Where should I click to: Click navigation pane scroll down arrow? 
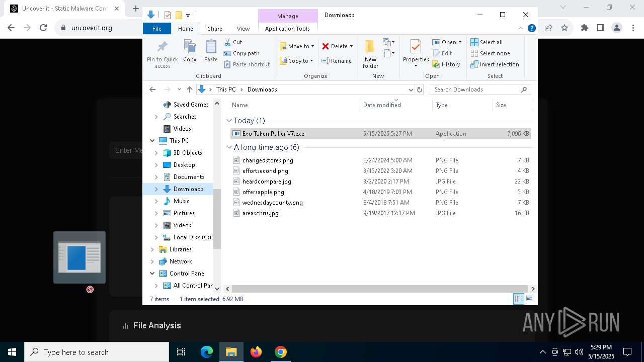(217, 289)
